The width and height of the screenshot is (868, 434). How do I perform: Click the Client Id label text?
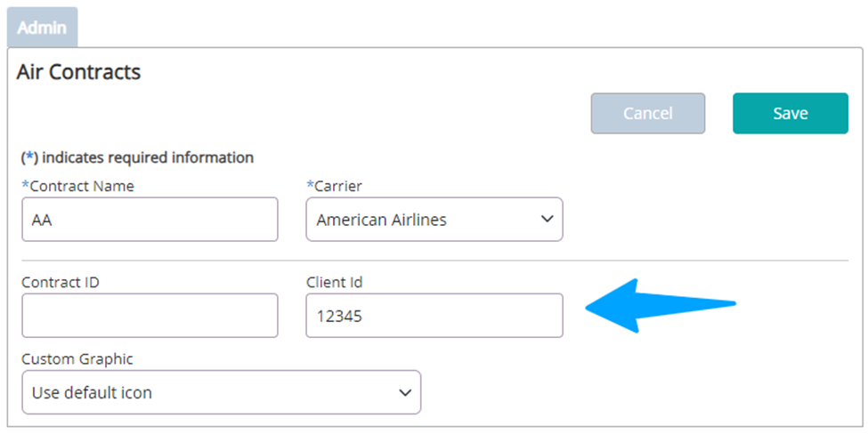tap(335, 282)
